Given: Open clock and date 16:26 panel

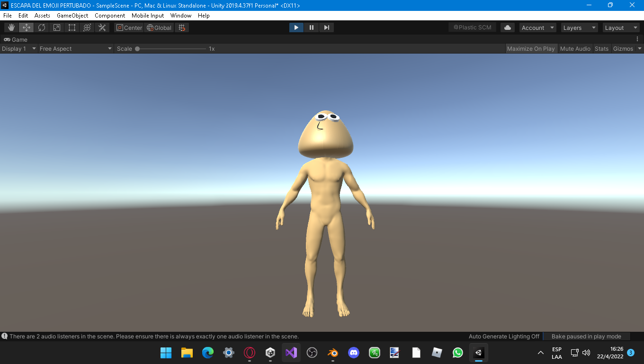Looking at the screenshot, I should [610, 353].
